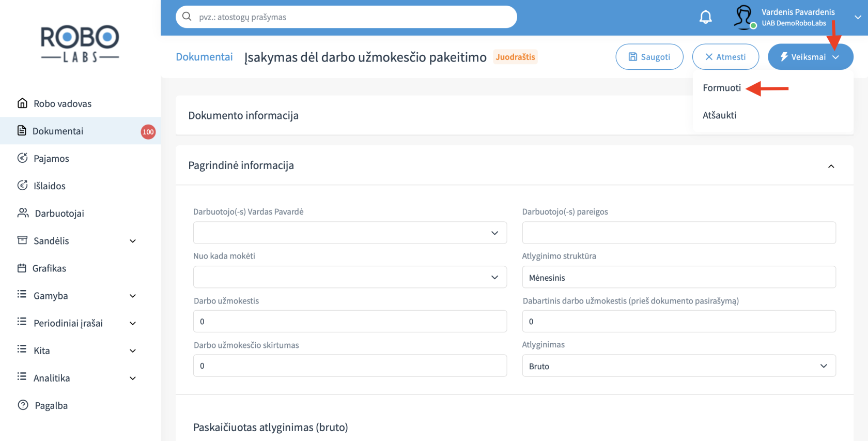This screenshot has height=441, width=868.
Task: Click the Dokumento informacija header
Action: coord(243,115)
